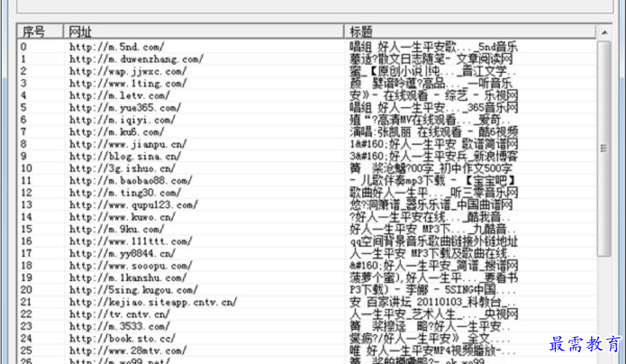Image resolution: width=626 pixels, height=364 pixels.
Task: Click title ending 酷6视频
Action: coord(433,132)
